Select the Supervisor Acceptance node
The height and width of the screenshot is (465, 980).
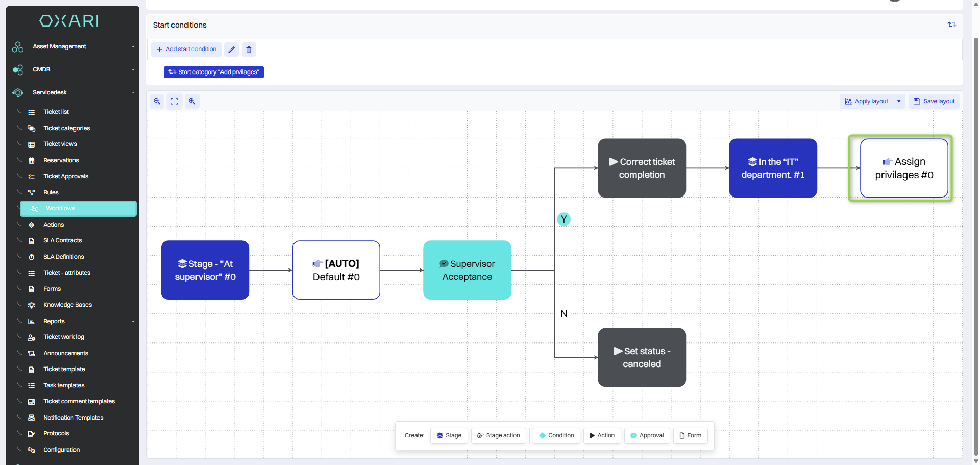(467, 270)
